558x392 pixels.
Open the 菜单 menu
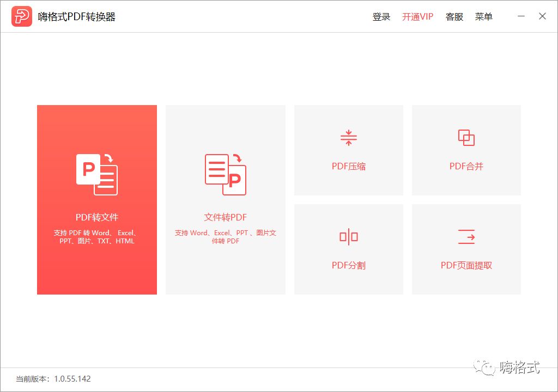pyautogui.click(x=484, y=16)
